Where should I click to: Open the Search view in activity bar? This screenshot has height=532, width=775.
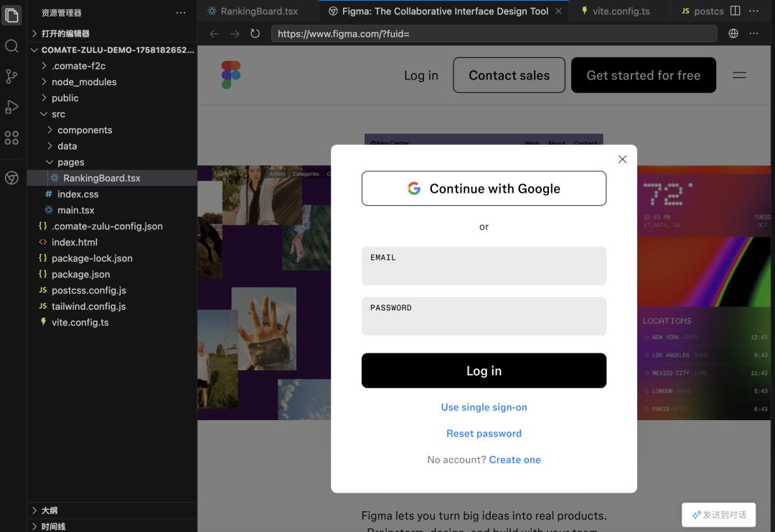11,47
